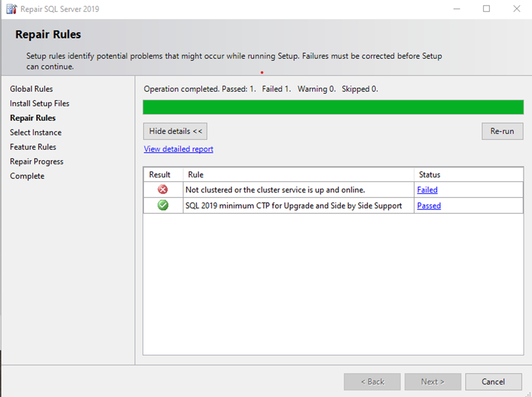This screenshot has width=532, height=397.
Task: Select Repair Progress step in sidebar
Action: (37, 162)
